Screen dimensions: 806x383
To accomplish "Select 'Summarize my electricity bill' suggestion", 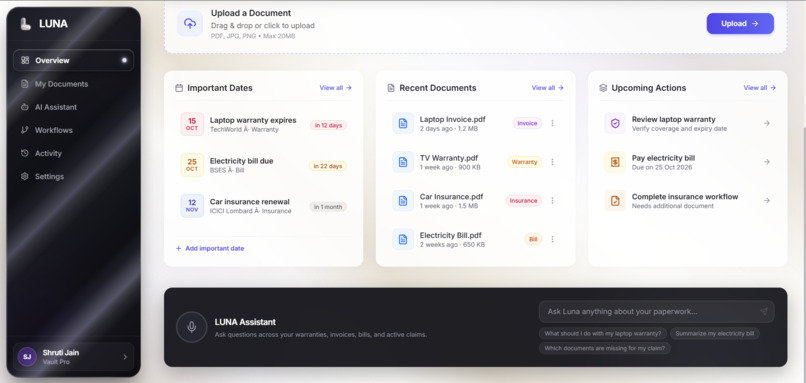I will coord(715,334).
